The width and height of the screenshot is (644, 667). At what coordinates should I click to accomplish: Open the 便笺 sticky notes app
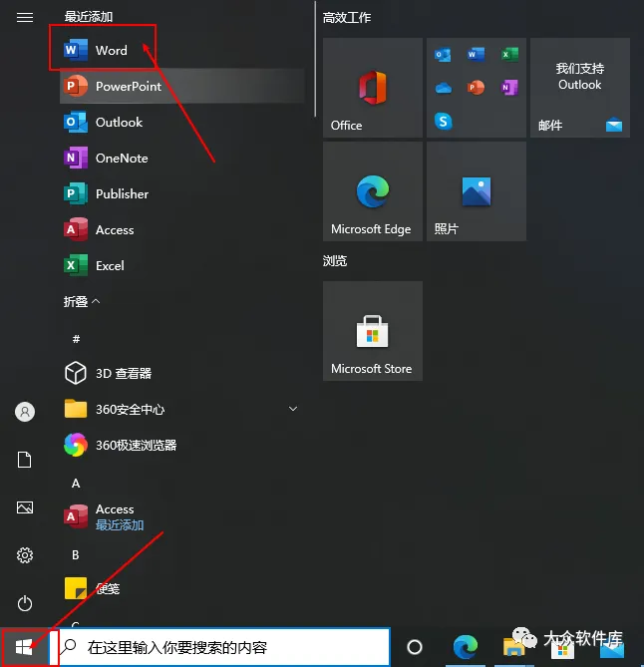(182, 588)
